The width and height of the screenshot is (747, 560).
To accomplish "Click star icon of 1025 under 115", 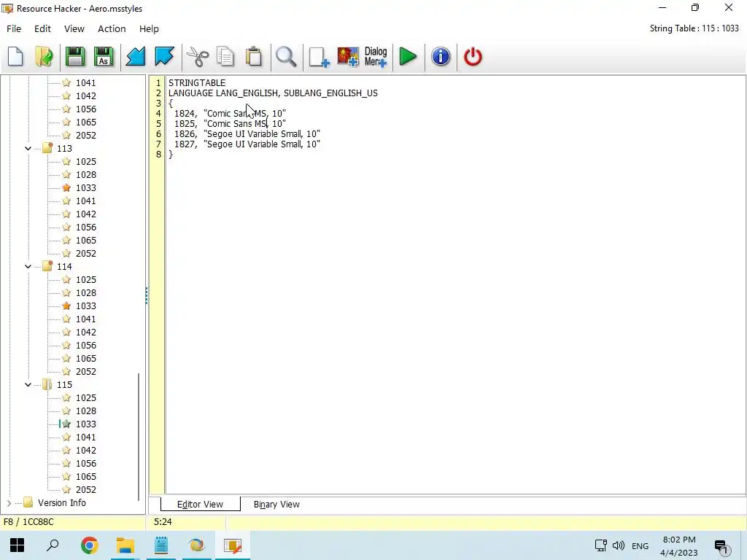I will pyautogui.click(x=66, y=397).
